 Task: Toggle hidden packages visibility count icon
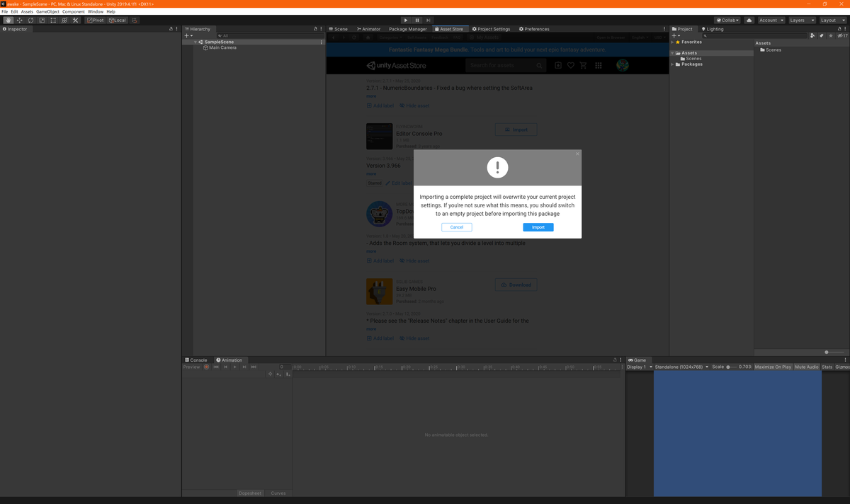click(843, 35)
